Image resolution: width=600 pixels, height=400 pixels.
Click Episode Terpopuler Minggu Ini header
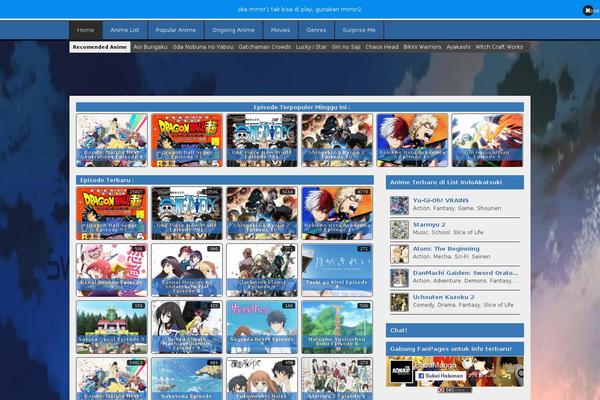(300, 107)
